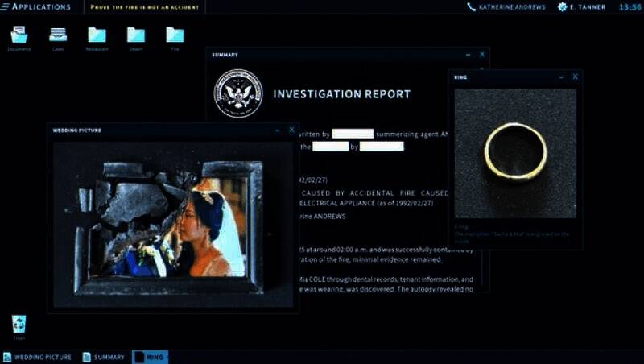
Task: Switch to Summary in taskbar
Action: click(103, 357)
